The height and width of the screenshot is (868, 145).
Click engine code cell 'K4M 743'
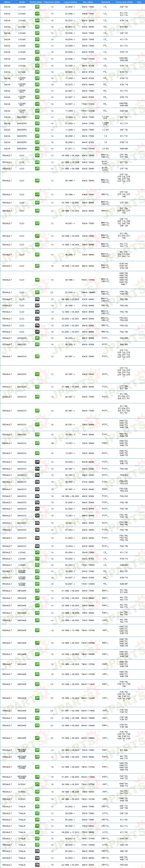coord(124,845)
